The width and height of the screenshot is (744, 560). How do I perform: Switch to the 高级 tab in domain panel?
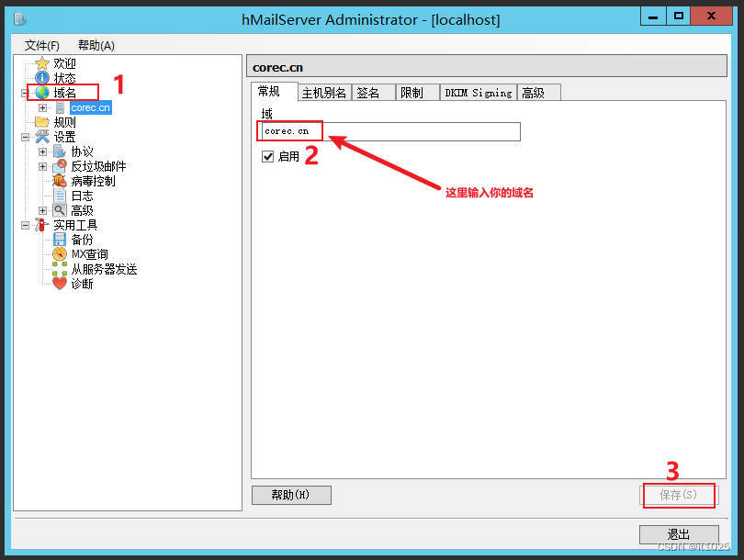(x=539, y=93)
